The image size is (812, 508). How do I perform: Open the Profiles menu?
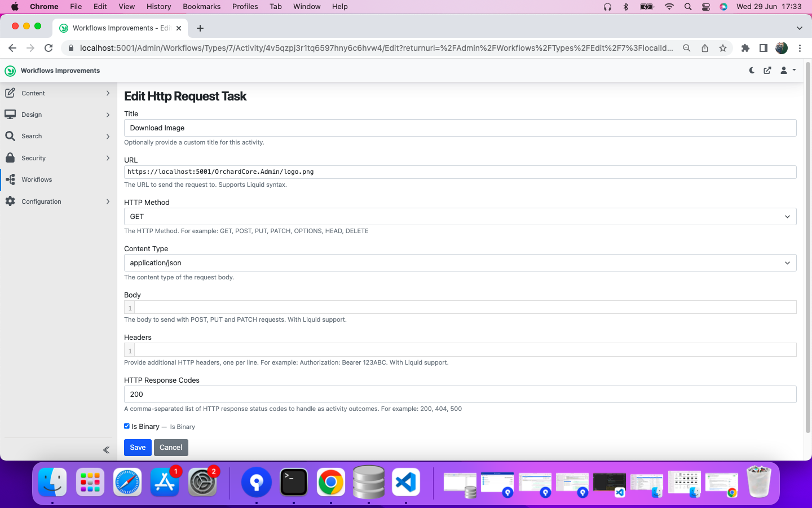(x=245, y=7)
